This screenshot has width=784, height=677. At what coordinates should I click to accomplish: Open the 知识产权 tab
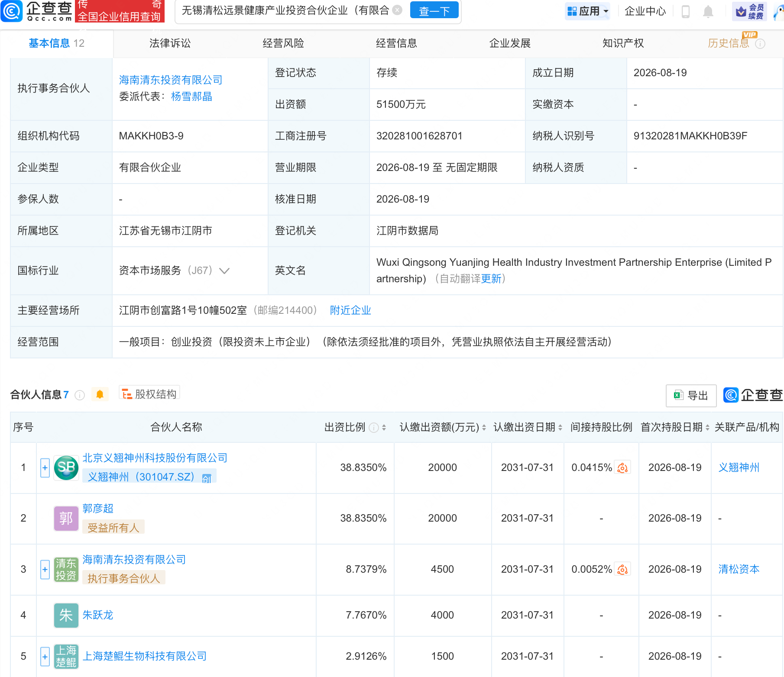coord(623,43)
